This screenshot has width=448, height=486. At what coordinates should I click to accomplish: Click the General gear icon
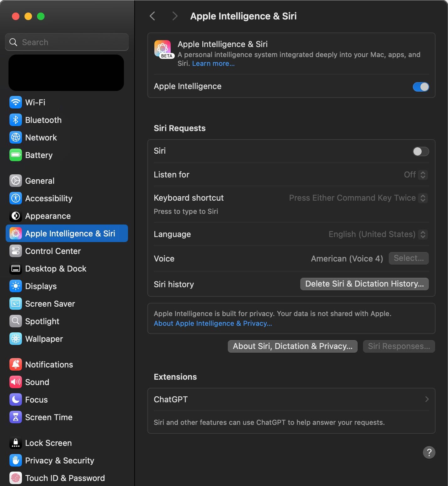point(16,181)
